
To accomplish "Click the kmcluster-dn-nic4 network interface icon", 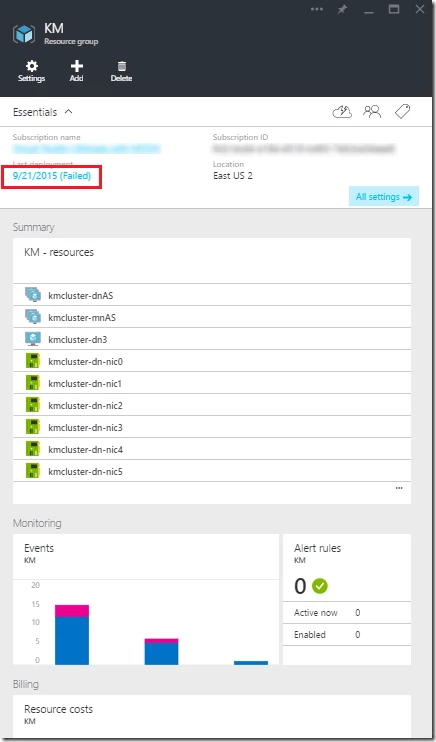I will [33, 449].
